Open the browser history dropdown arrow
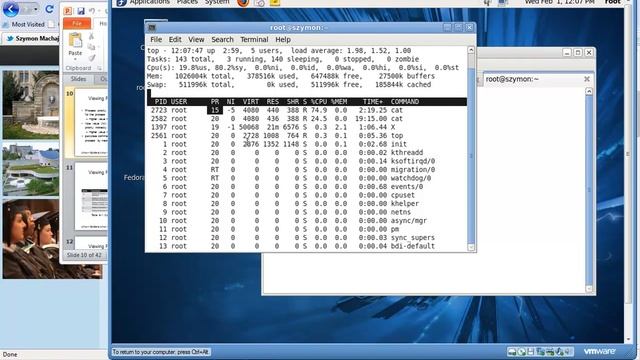Image resolution: width=640 pixels, height=360 pixels. (36, 9)
